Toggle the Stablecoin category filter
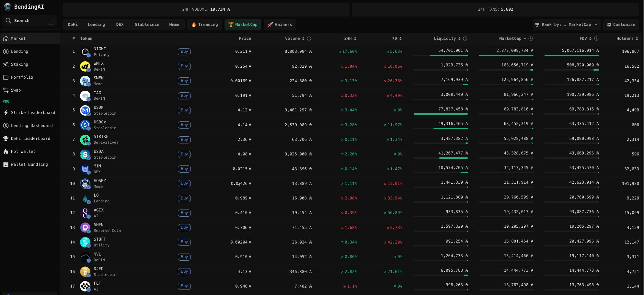Screen dimensions: 644x295 (147, 25)
